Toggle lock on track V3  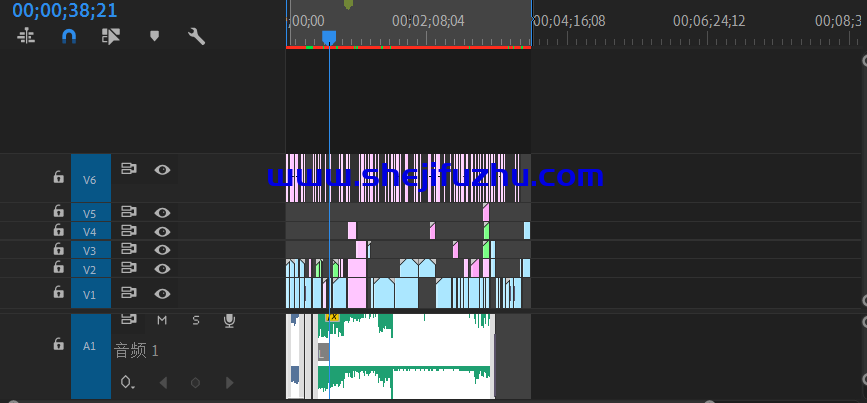pos(58,248)
